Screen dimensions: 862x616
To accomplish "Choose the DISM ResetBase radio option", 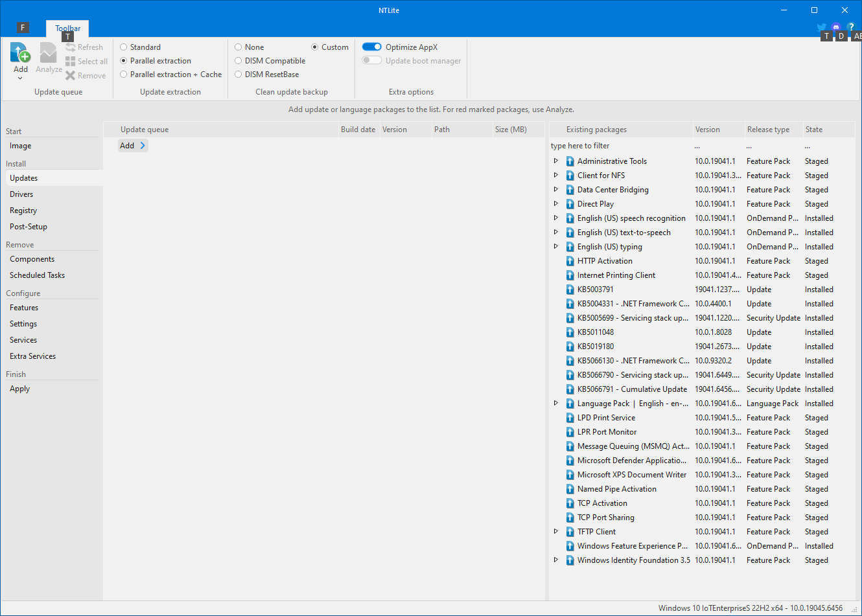I will pos(238,74).
